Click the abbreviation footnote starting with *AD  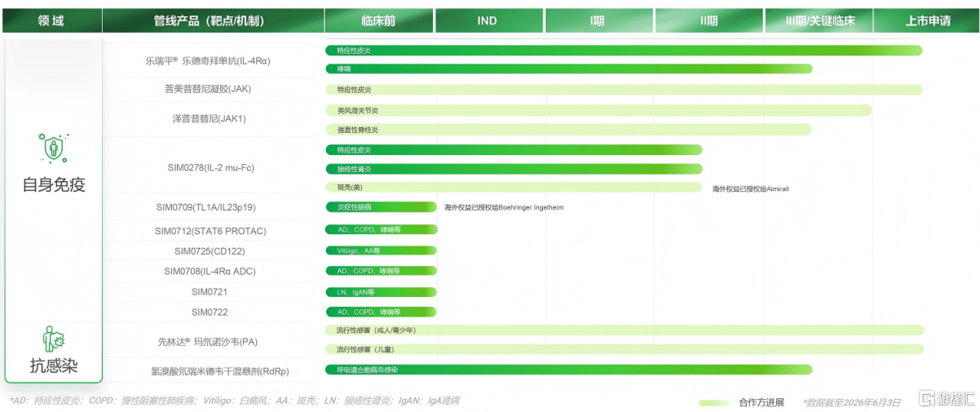(234, 401)
